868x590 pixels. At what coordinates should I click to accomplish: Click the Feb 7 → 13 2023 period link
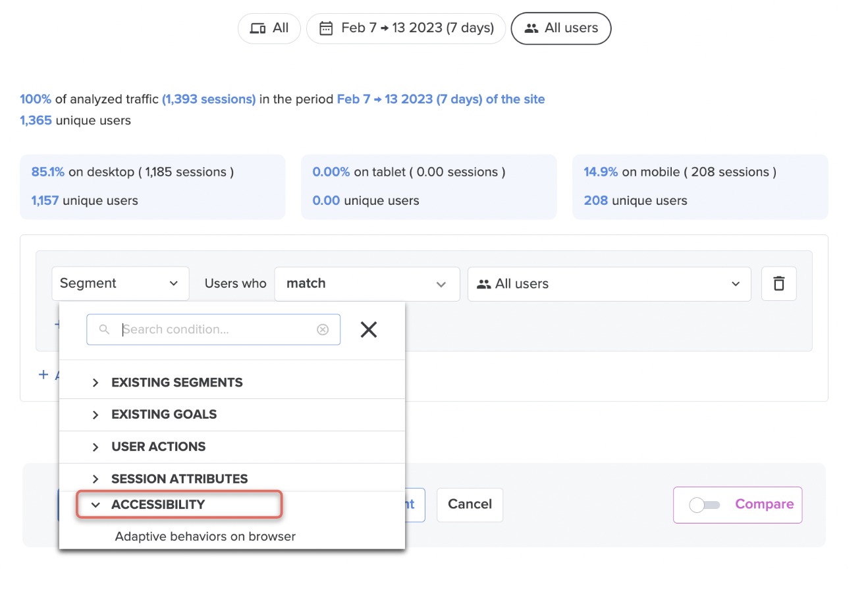point(441,99)
